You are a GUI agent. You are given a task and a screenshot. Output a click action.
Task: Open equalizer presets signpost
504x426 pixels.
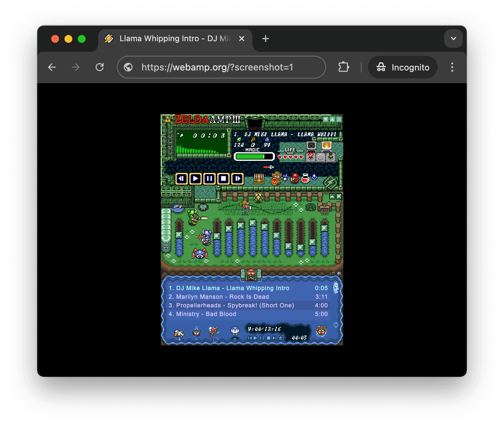[324, 209]
